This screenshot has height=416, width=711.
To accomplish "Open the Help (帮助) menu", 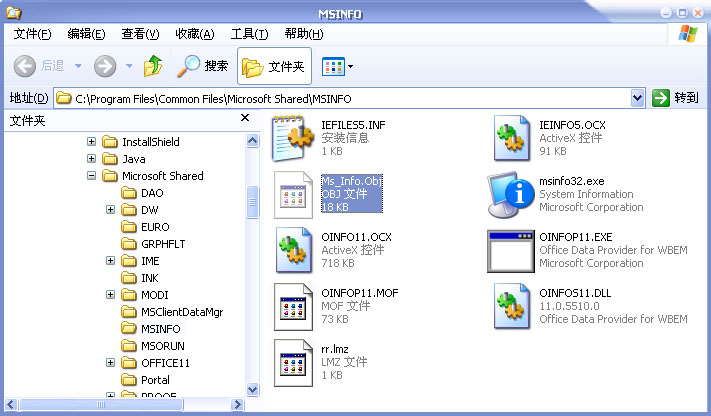I will tap(304, 34).
